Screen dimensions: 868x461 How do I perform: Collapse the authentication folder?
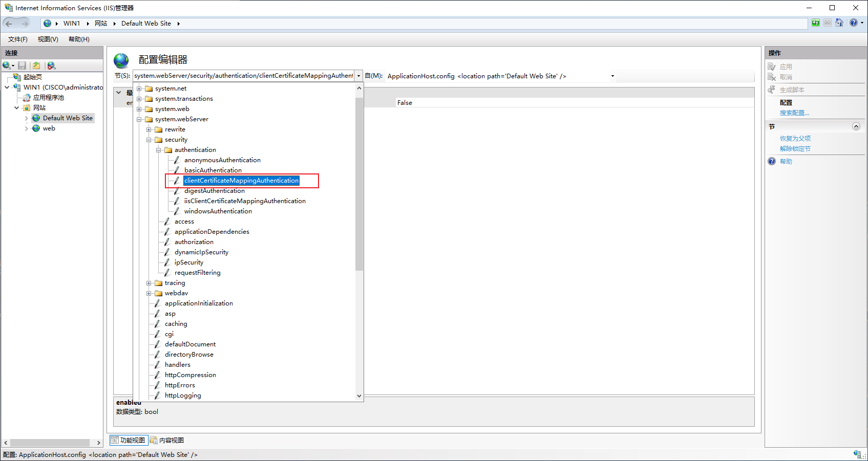pyautogui.click(x=159, y=150)
